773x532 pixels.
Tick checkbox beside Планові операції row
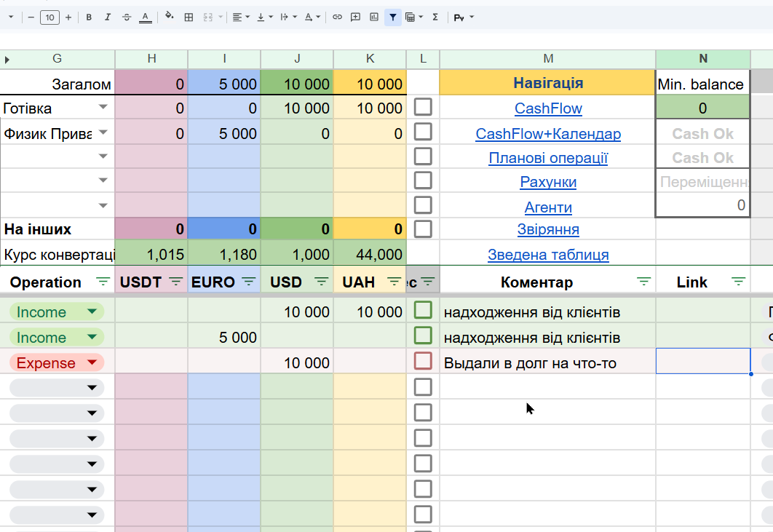[423, 156]
